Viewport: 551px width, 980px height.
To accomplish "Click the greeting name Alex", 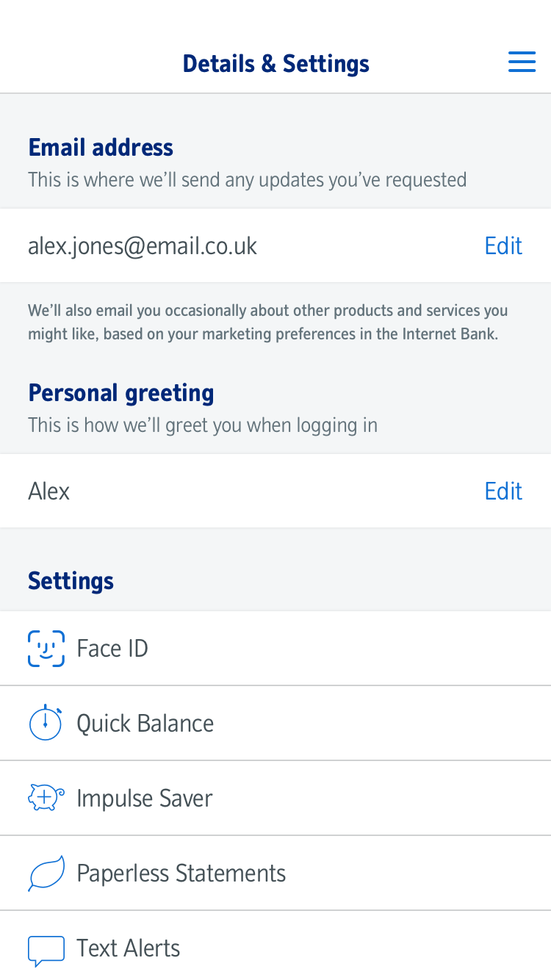I will tap(48, 491).
